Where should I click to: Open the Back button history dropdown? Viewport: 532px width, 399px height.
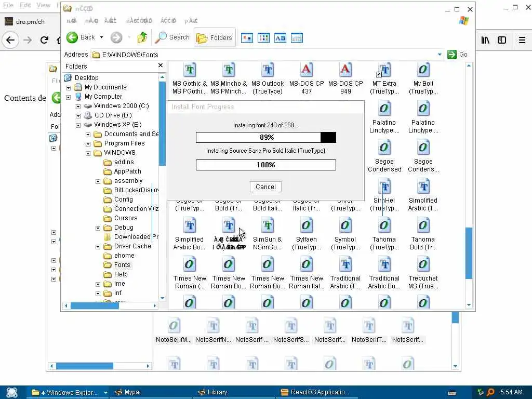(101, 37)
